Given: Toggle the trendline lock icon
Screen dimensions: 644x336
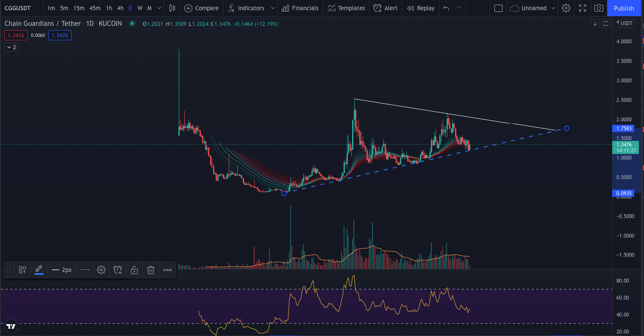Looking at the screenshot, I should coord(134,270).
